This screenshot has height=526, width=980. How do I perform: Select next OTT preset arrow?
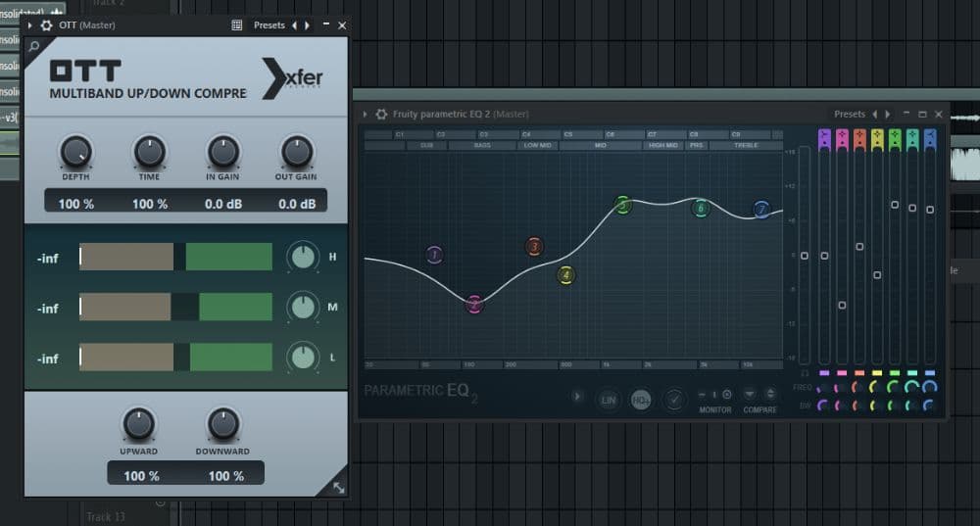[307, 25]
